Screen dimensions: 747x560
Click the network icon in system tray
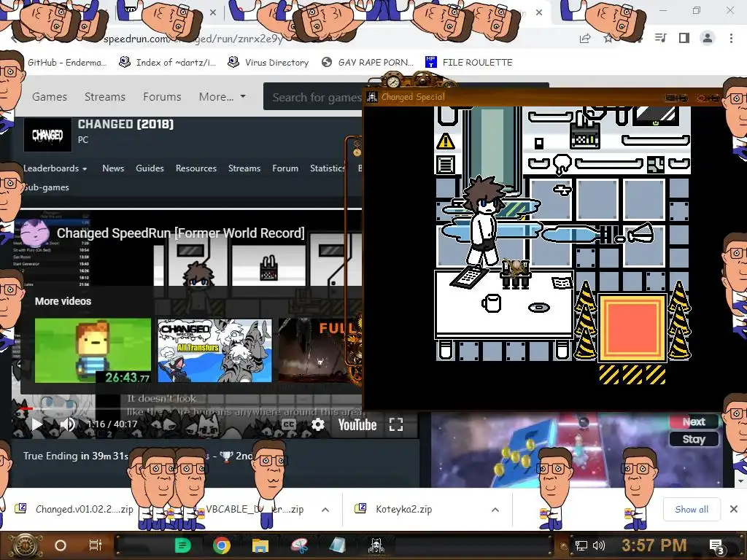point(581,545)
